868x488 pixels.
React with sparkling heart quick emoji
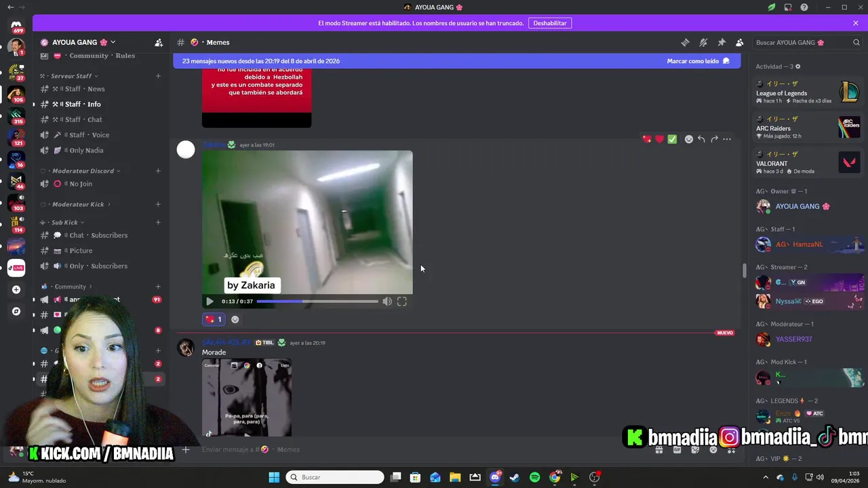pyautogui.click(x=647, y=139)
